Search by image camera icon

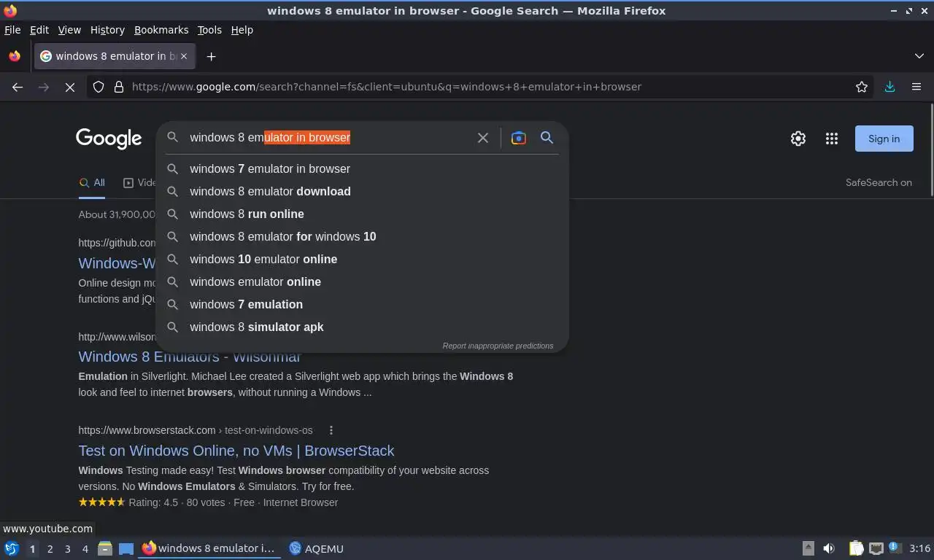coord(519,138)
